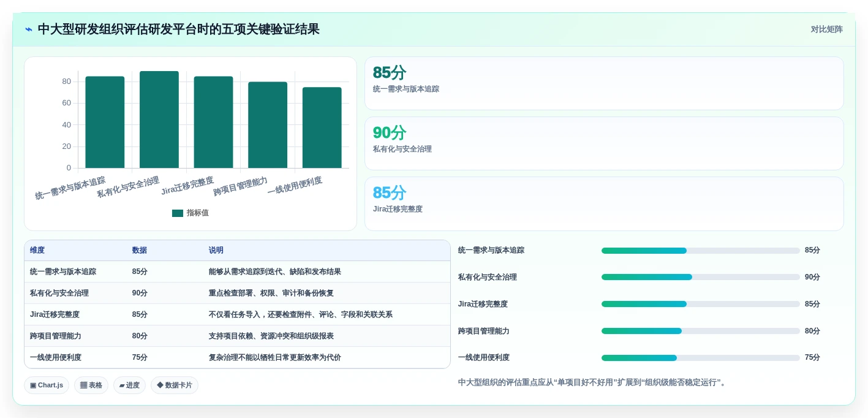The image size is (868, 418).
Task: Click the summary sentence about 中大型组织的评估重点
Action: (592, 383)
